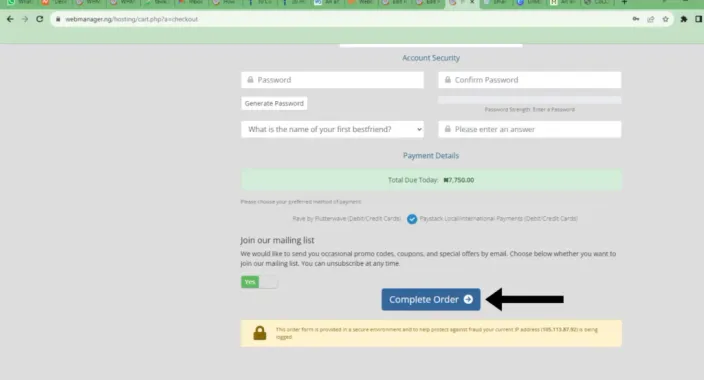Click the Account Security heading

coord(431,58)
